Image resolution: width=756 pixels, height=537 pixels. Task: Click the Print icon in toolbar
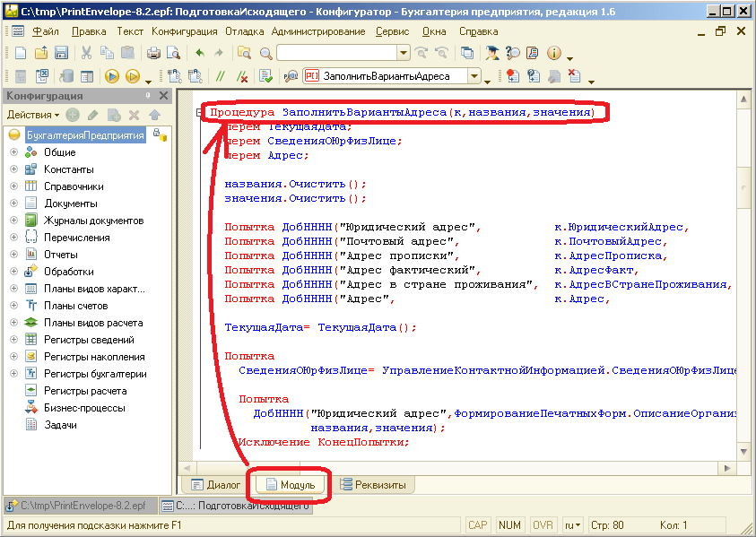152,53
